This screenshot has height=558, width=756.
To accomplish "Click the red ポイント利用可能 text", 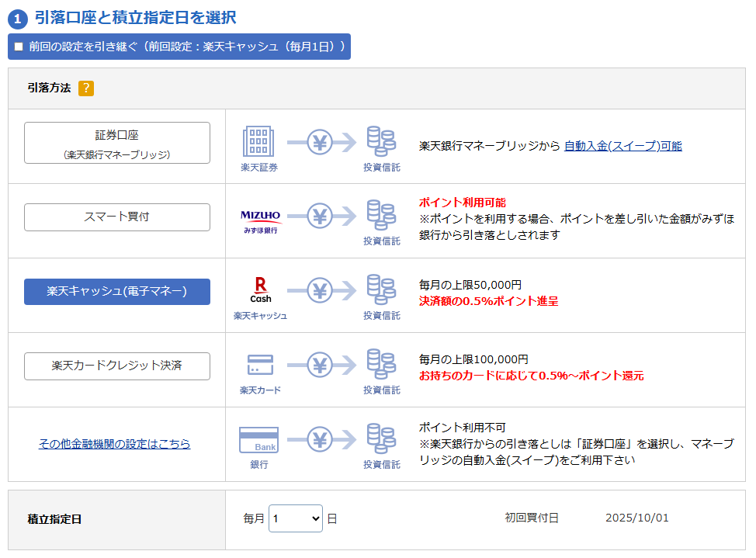I will tap(463, 203).
